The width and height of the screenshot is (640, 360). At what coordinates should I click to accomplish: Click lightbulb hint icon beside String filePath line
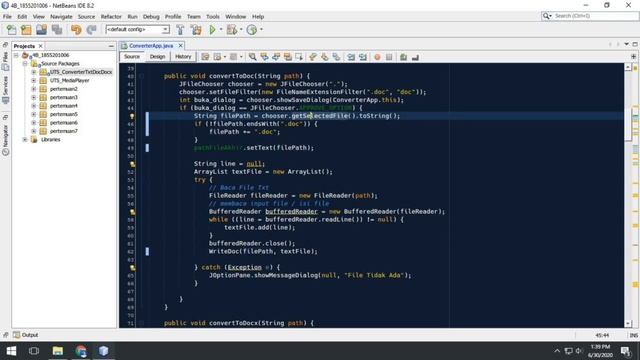coord(132,116)
